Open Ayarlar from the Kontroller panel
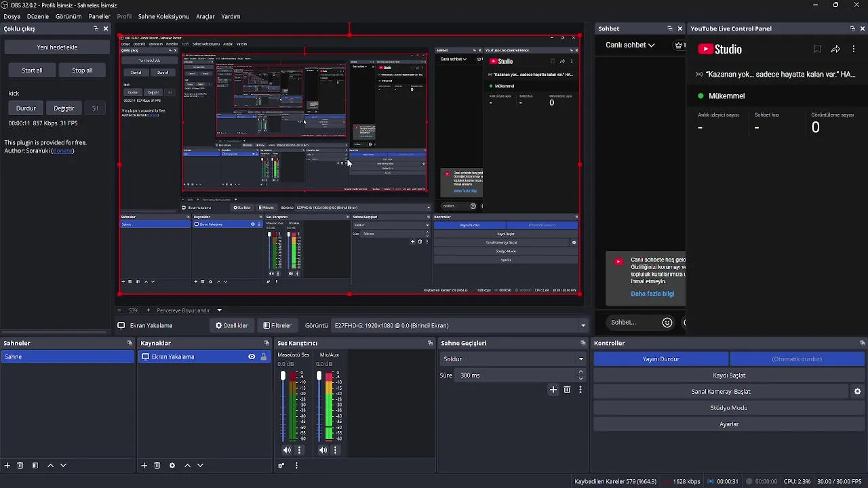This screenshot has height=488, width=868. tap(729, 424)
